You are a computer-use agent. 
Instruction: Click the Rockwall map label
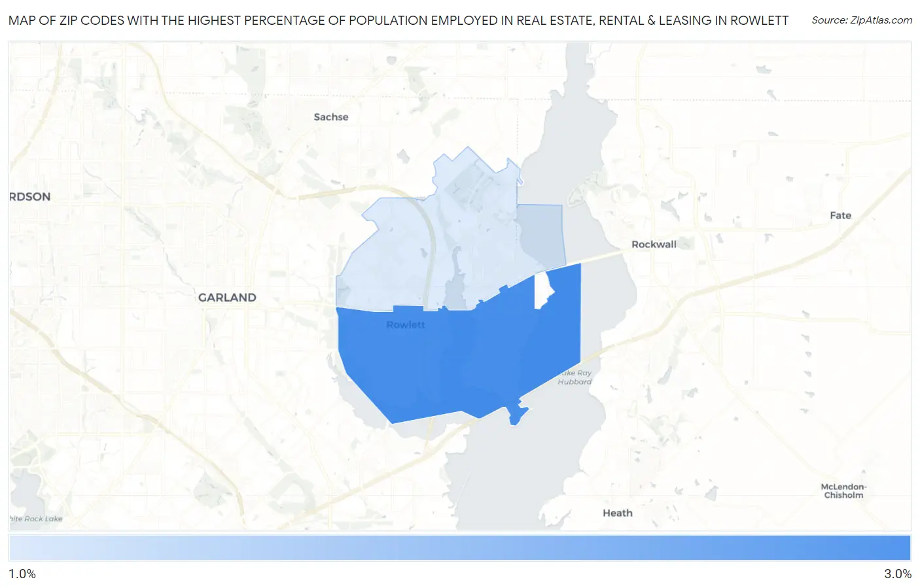tap(654, 245)
